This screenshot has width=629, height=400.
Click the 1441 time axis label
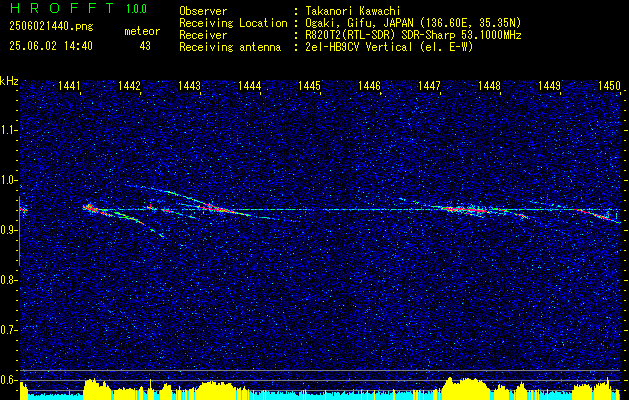[x=69, y=85]
